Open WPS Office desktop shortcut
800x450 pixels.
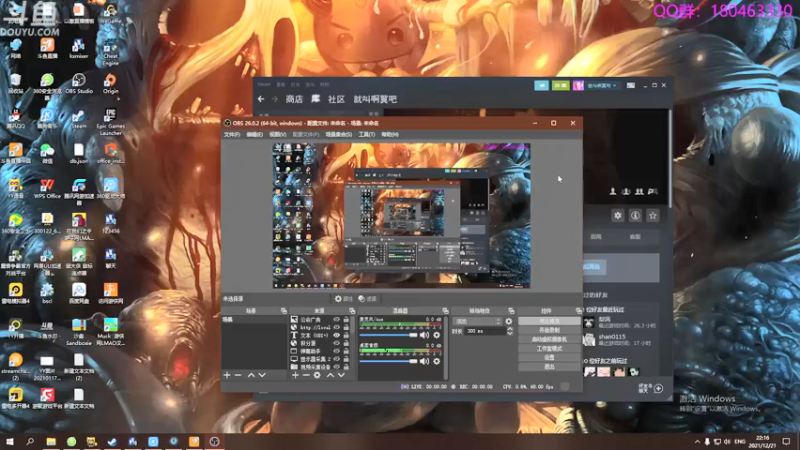47,189
